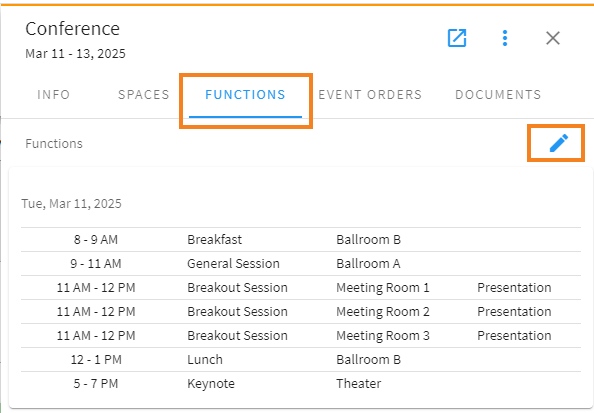Image resolution: width=594 pixels, height=413 pixels.
Task: Open the Event Orders tab
Action: (370, 94)
